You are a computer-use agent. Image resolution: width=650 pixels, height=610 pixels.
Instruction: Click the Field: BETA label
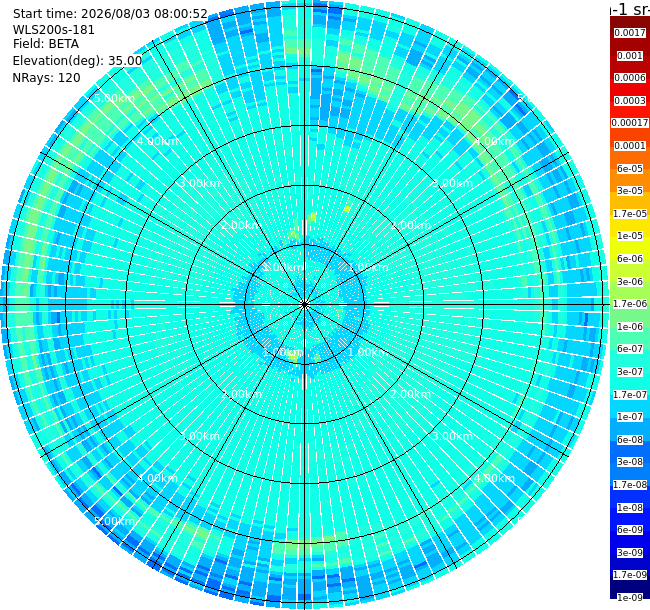tap(46, 44)
